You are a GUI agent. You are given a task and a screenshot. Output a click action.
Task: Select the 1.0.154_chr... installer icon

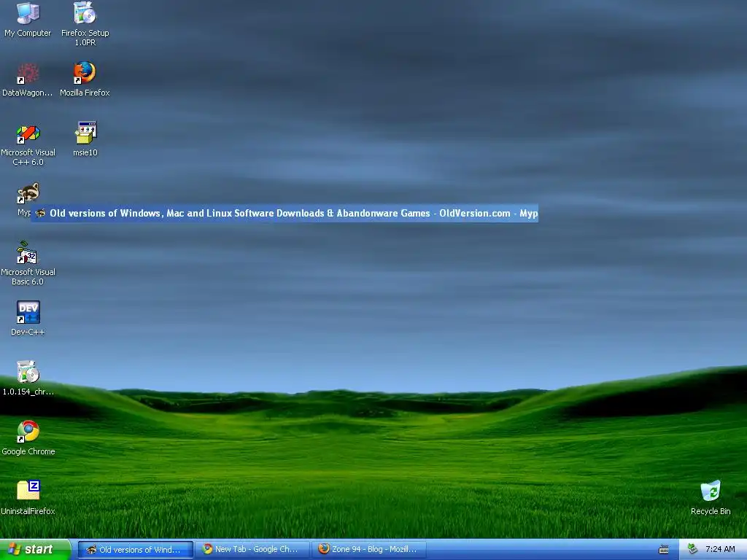click(x=28, y=378)
